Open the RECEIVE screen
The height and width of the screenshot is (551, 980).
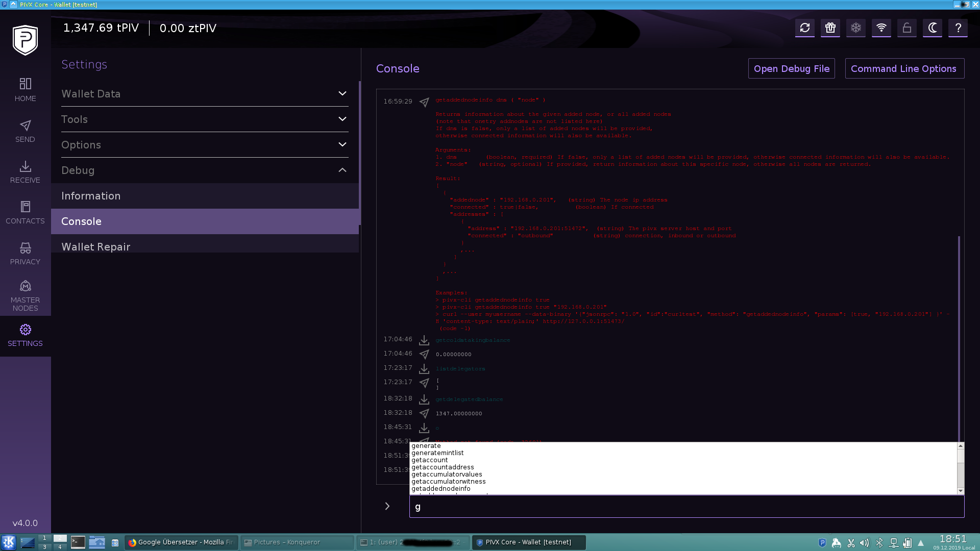25,172
